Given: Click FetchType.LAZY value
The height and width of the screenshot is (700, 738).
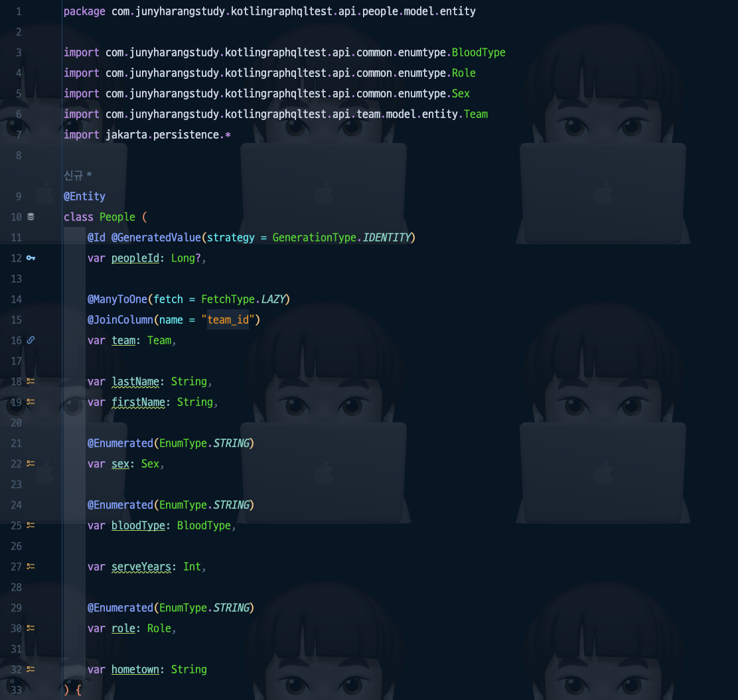Looking at the screenshot, I should coord(243,299).
